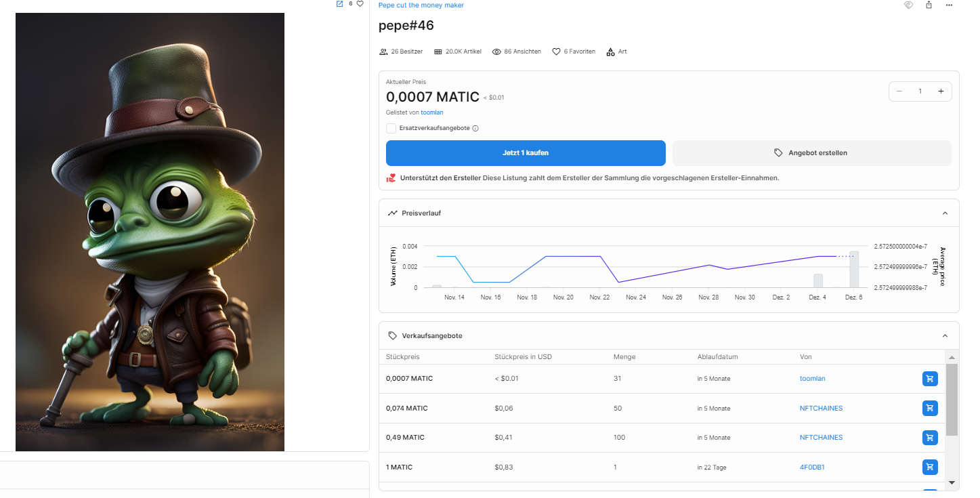980x498 pixels.
Task: Click the heart-hand icon beside Unterstützt den Ersteller
Action: tap(391, 178)
